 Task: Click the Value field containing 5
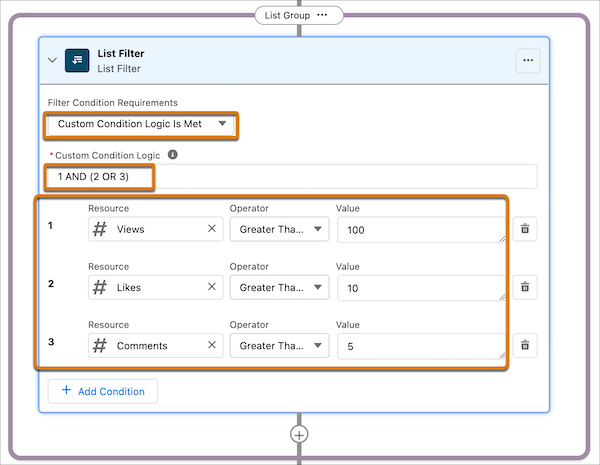420,346
